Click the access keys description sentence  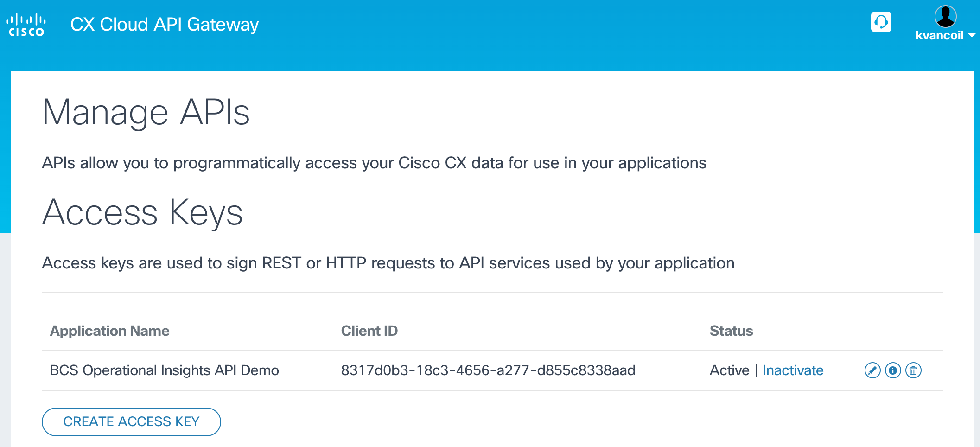[388, 263]
